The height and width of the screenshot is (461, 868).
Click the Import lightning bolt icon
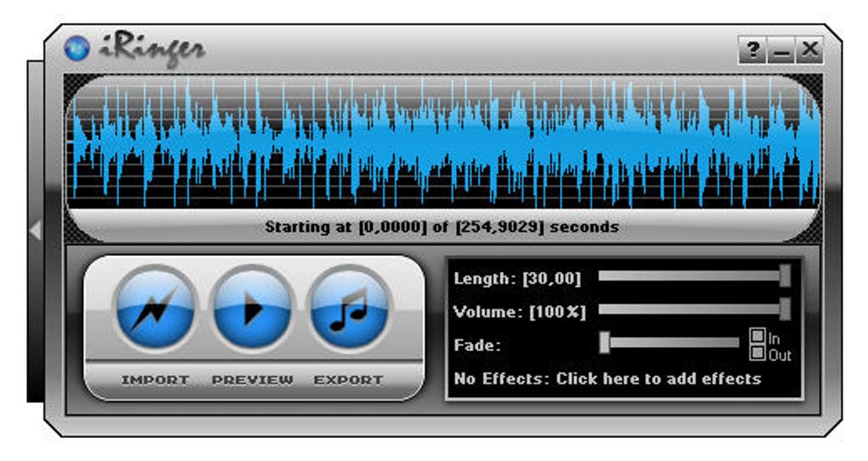(155, 307)
